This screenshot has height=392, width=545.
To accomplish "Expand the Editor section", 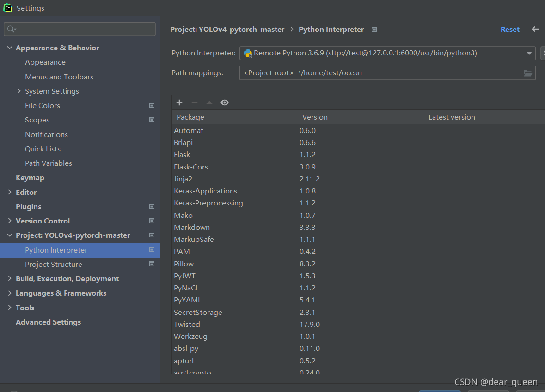I will (x=10, y=192).
